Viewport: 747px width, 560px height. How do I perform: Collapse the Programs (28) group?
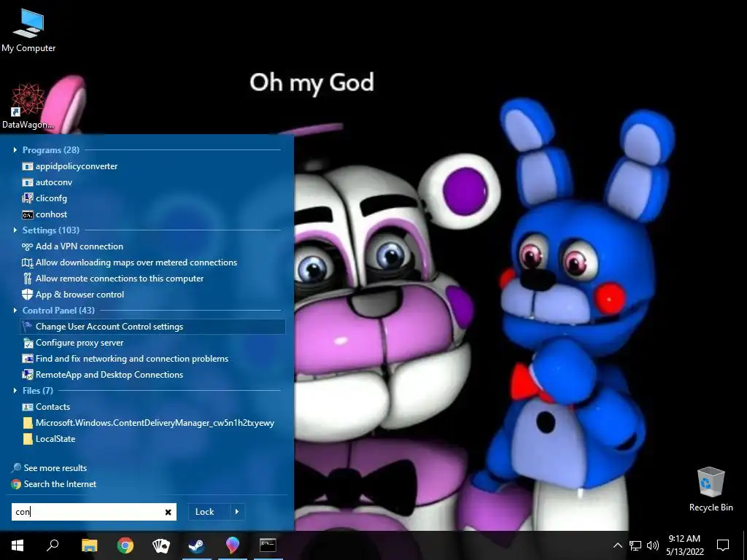pyautogui.click(x=15, y=150)
